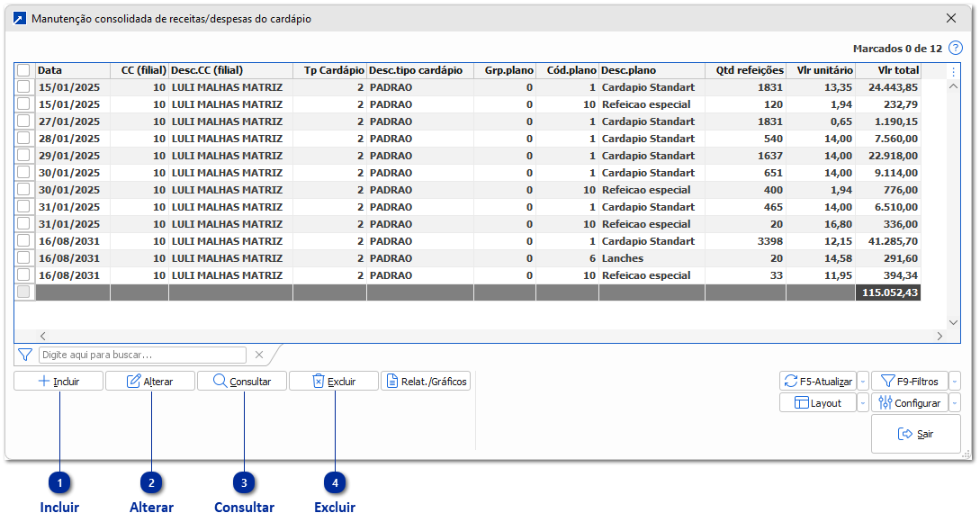
Task: Open Consultar with the magnifier icon
Action: [x=241, y=382]
